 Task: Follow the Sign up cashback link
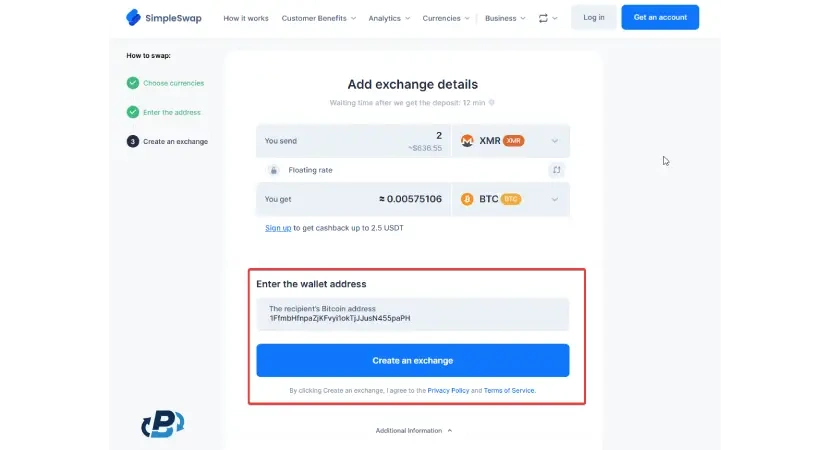278,228
